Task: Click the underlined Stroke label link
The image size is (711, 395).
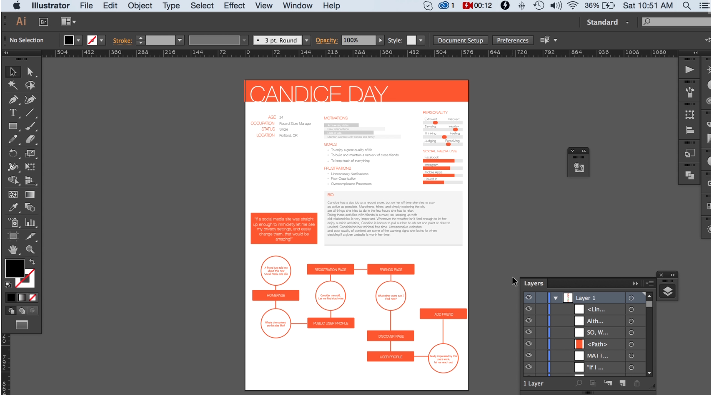Action: [x=122, y=40]
